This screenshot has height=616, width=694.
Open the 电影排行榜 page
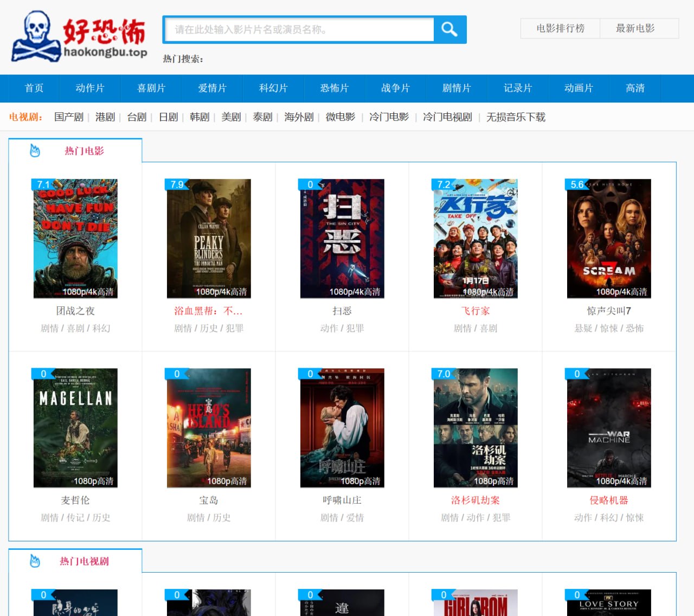click(560, 29)
